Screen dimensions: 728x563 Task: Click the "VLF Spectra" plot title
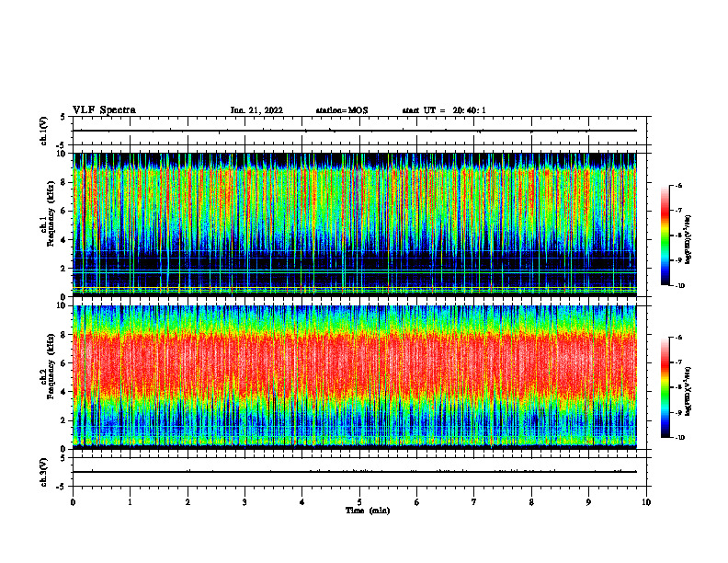pyautogui.click(x=104, y=110)
